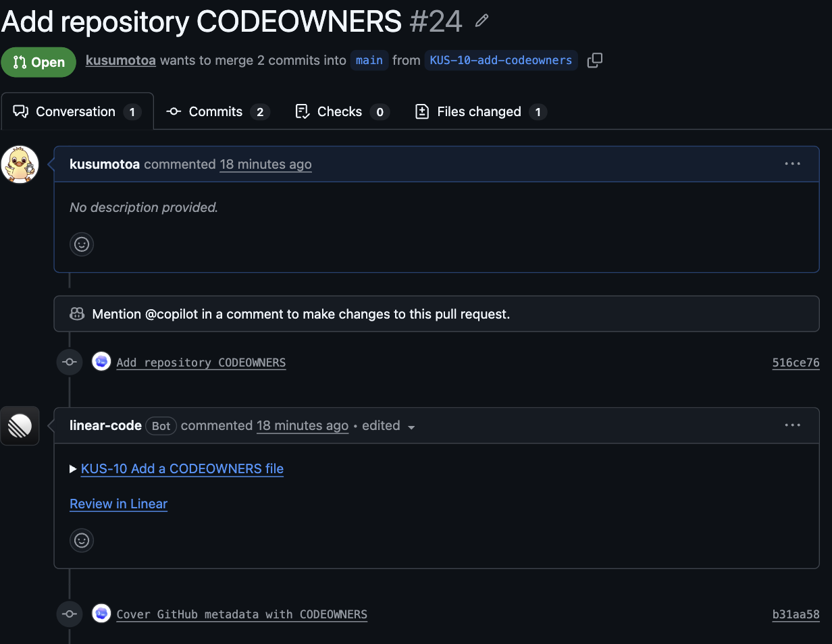Click the Mention @copilot banner text
This screenshot has width=832, height=644.
click(301, 314)
